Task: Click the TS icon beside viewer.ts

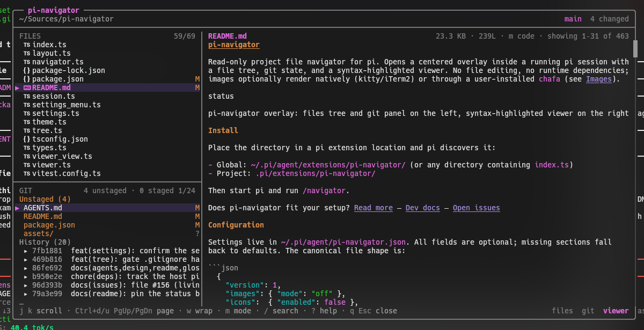Action: click(x=27, y=165)
